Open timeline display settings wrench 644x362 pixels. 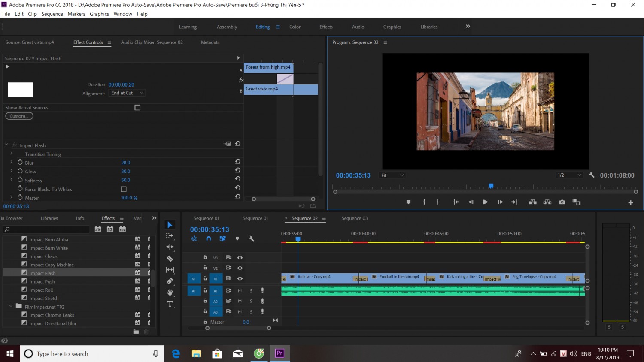point(252,239)
